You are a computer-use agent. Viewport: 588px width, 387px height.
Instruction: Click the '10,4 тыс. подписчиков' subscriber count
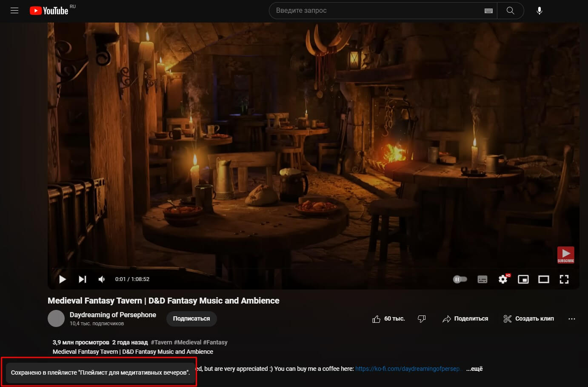coord(97,324)
